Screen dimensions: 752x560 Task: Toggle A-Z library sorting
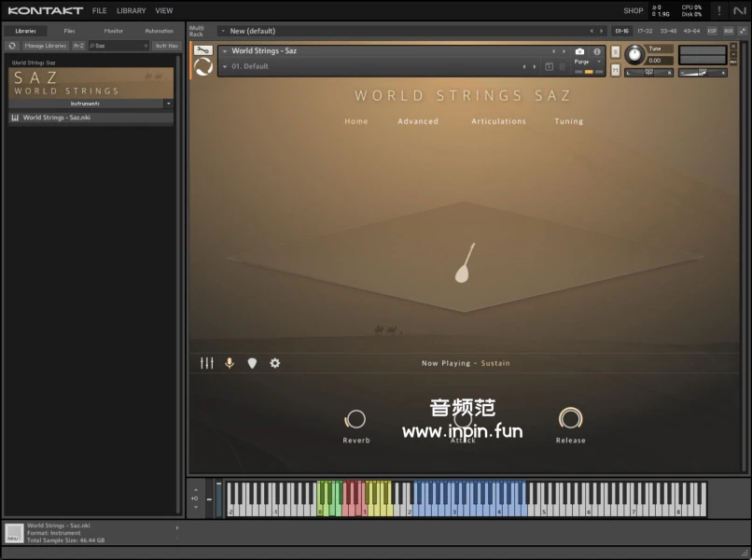click(x=78, y=46)
